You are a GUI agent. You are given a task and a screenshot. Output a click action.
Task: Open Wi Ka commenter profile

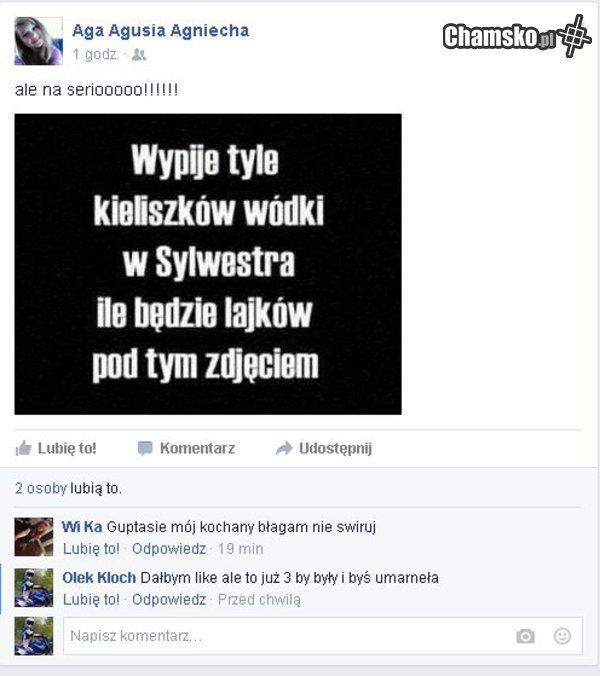click(82, 527)
